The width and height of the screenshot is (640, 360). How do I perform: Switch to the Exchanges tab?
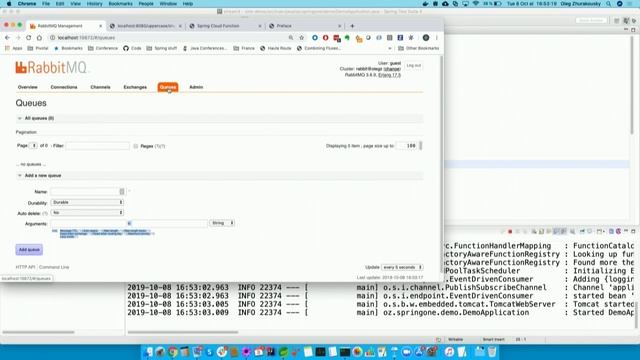135,87
